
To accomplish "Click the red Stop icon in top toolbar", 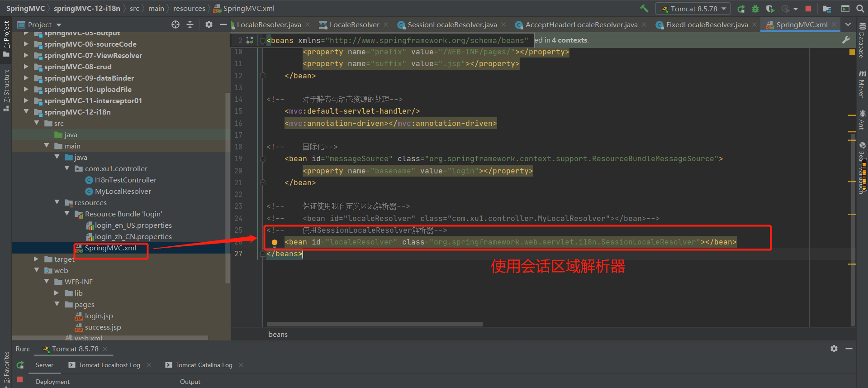I will [x=808, y=9].
